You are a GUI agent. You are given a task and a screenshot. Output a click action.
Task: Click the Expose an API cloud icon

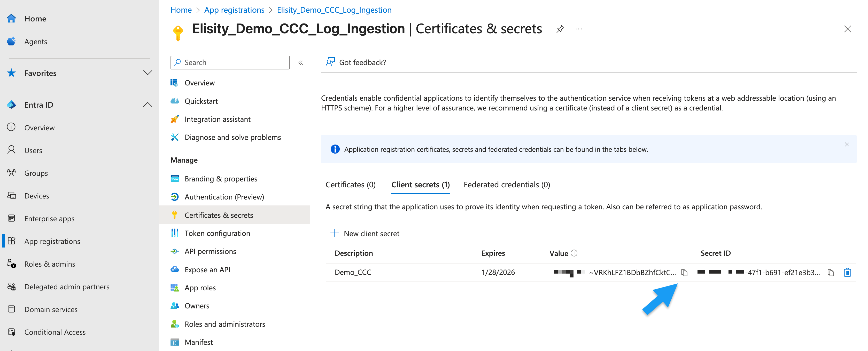pyautogui.click(x=175, y=269)
